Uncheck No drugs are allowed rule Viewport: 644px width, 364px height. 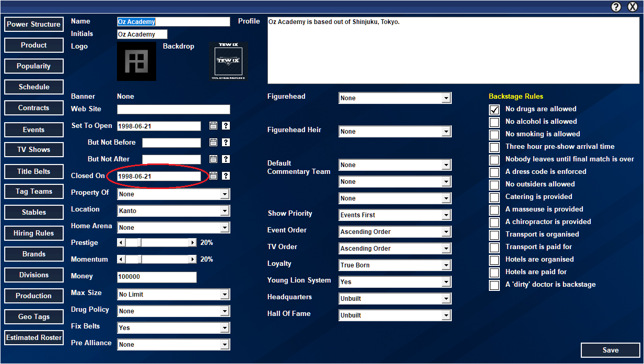(494, 109)
